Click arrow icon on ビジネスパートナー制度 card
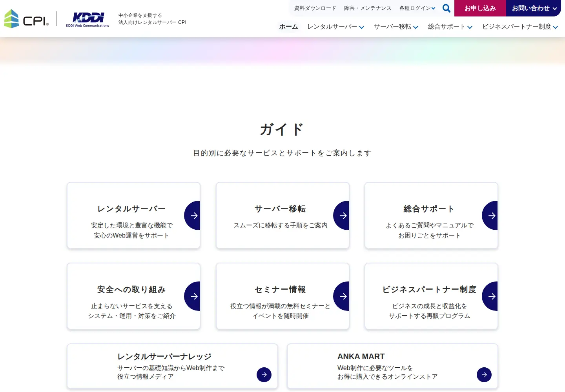Screen dimensions: 565x392 (490, 296)
